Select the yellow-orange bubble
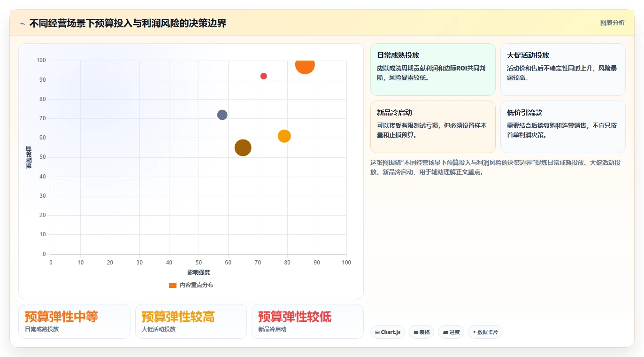The width and height of the screenshot is (644, 357). (x=284, y=136)
